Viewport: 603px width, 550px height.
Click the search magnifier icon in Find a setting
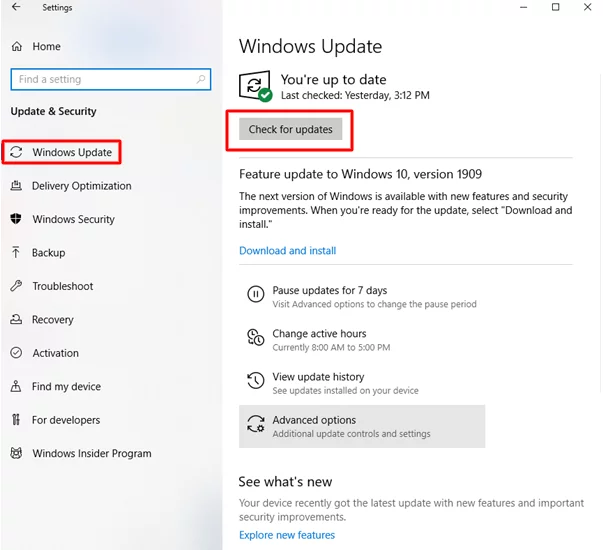(x=201, y=79)
